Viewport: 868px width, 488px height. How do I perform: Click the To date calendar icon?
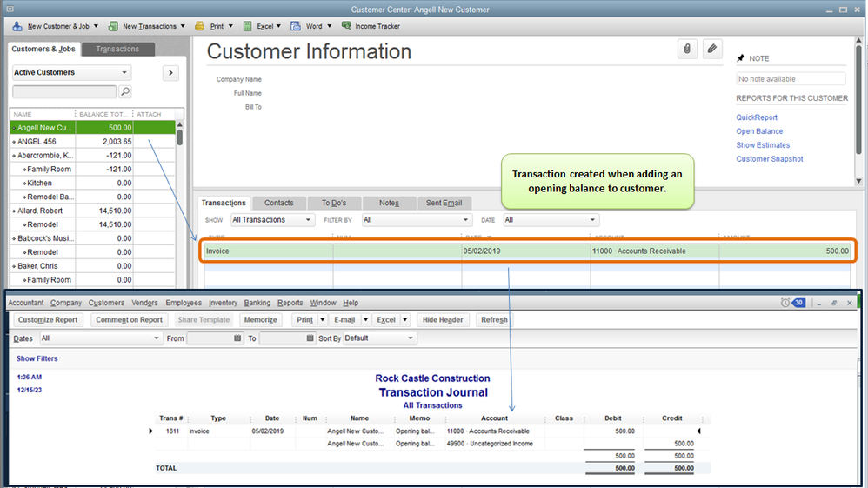click(310, 338)
